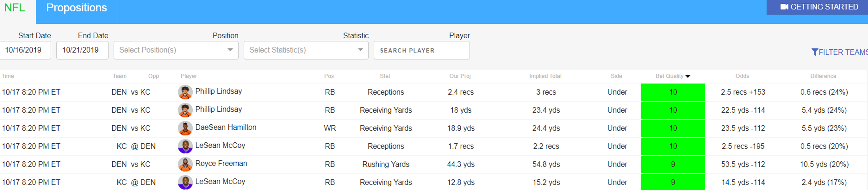Toggle the Bet Quality sort arrow
The image size is (868, 190).
tap(688, 76)
